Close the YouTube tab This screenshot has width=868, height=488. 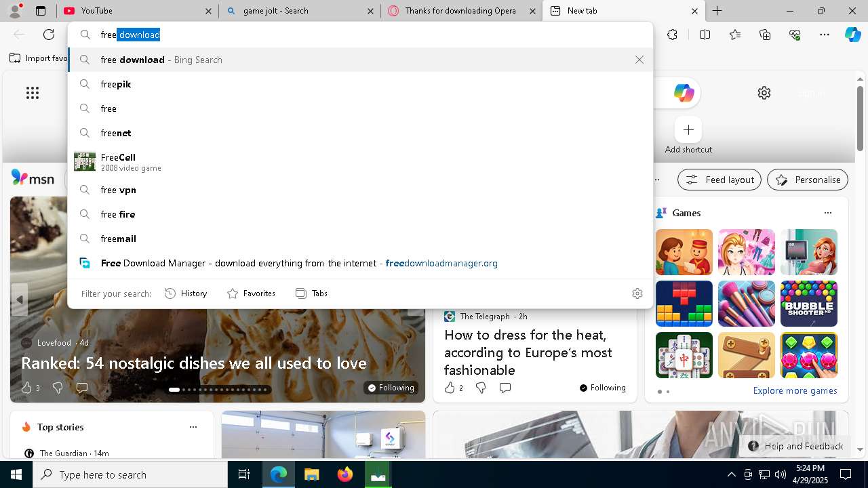pos(208,11)
